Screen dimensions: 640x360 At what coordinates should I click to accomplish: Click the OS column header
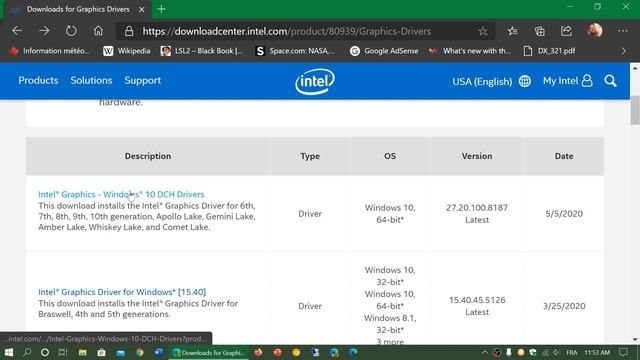point(390,156)
